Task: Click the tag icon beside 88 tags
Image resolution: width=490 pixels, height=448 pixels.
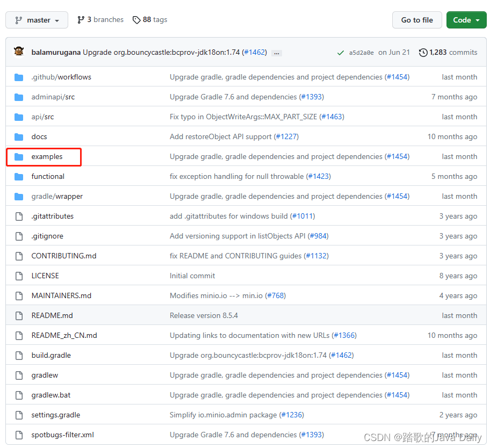Action: click(x=136, y=19)
